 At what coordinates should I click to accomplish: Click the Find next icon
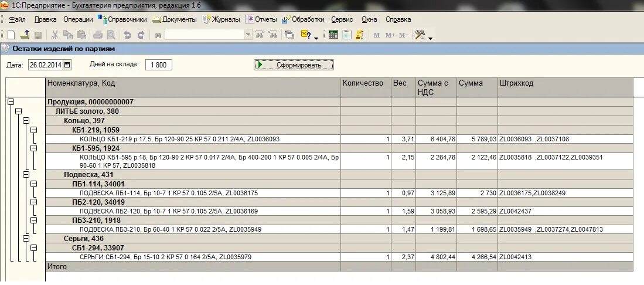(x=259, y=35)
